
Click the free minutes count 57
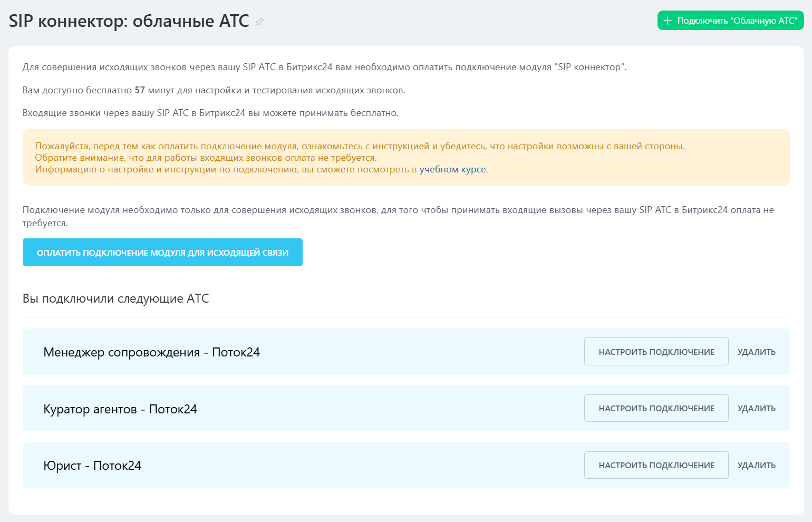point(140,90)
